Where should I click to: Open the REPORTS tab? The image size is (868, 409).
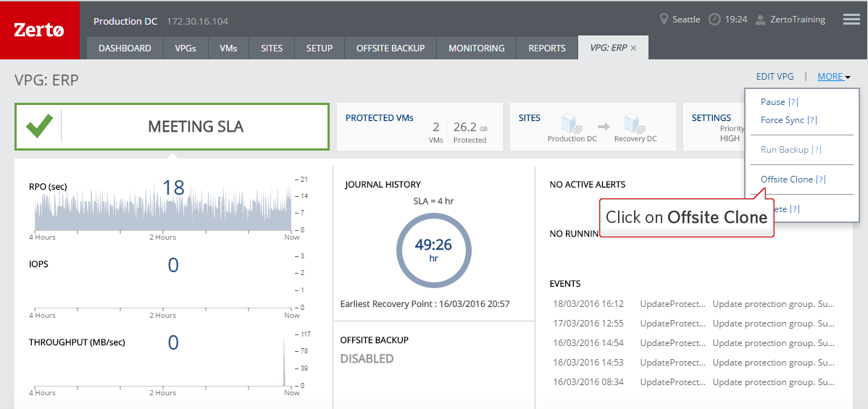(x=547, y=49)
